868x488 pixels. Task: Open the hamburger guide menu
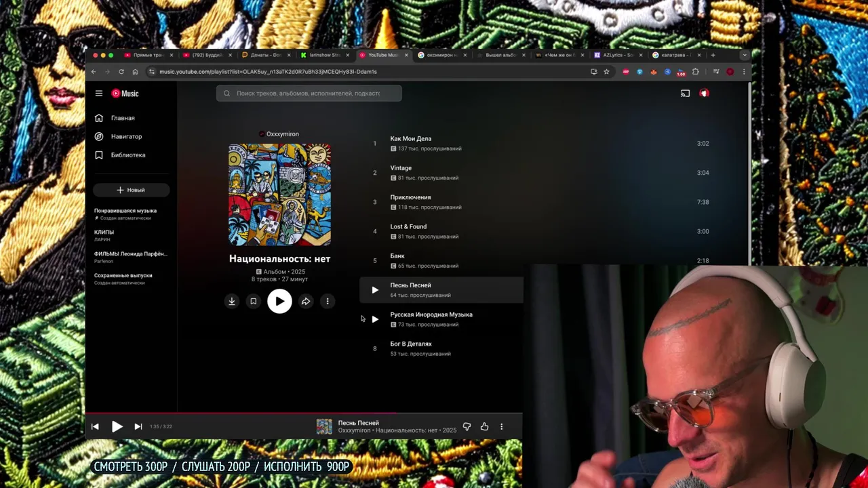[x=99, y=94]
